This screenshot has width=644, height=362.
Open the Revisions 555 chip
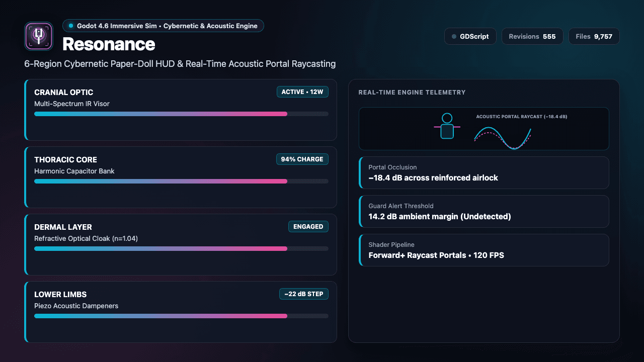(x=532, y=37)
